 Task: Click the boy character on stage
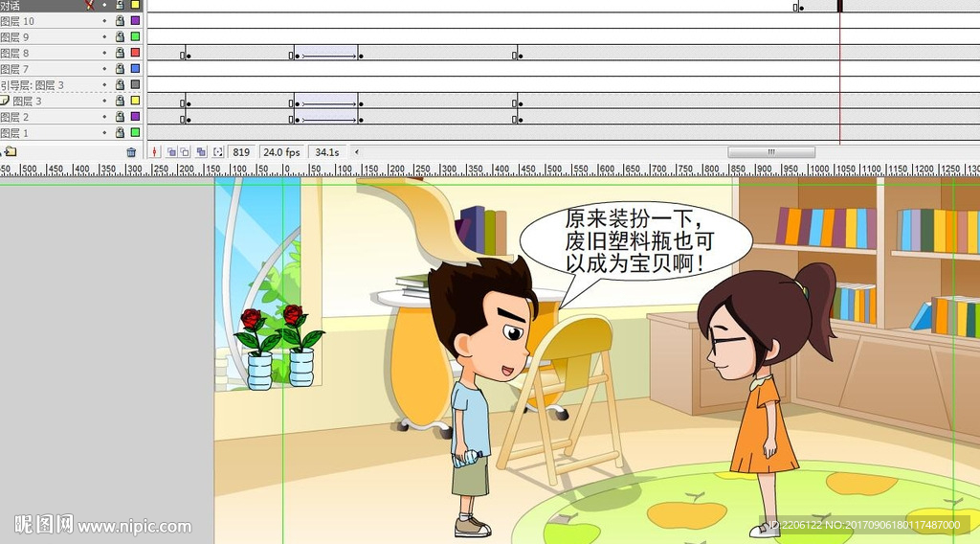pyautogui.click(x=482, y=396)
